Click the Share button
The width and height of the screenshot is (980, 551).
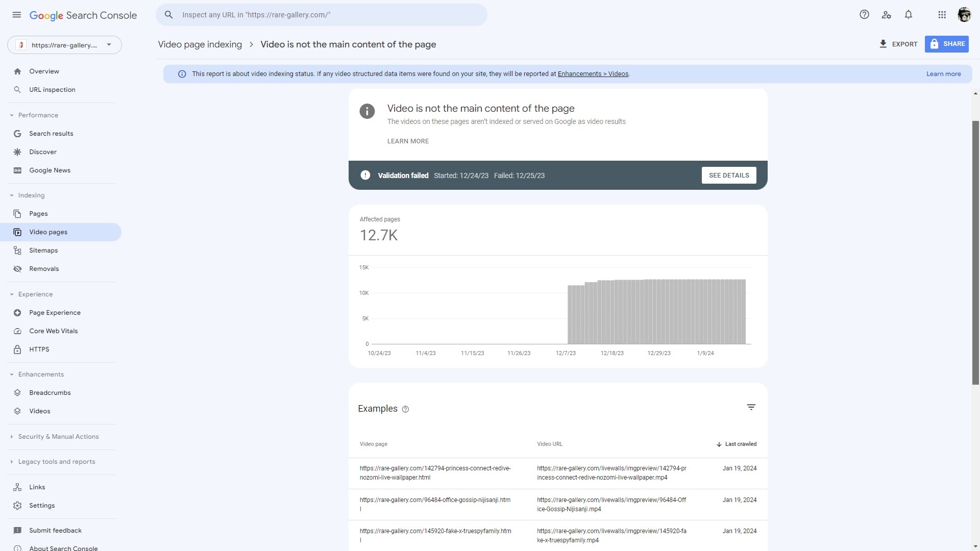pyautogui.click(x=947, y=44)
